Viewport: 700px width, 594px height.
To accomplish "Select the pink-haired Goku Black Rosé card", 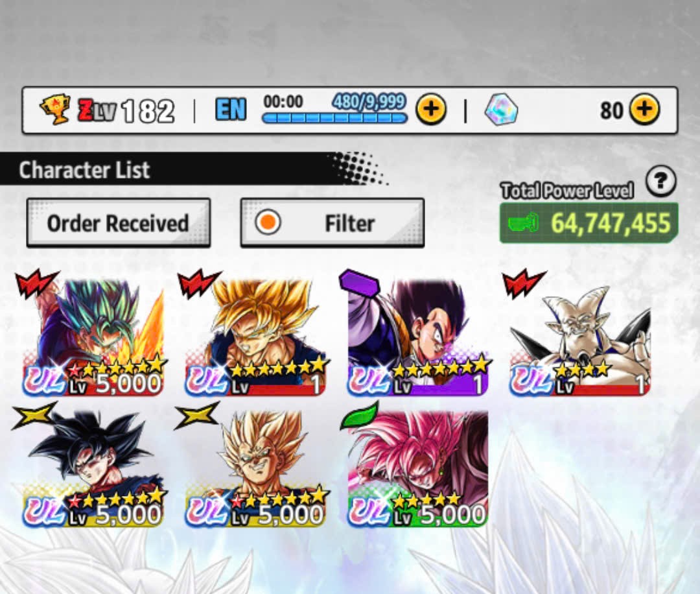I will 417,466.
